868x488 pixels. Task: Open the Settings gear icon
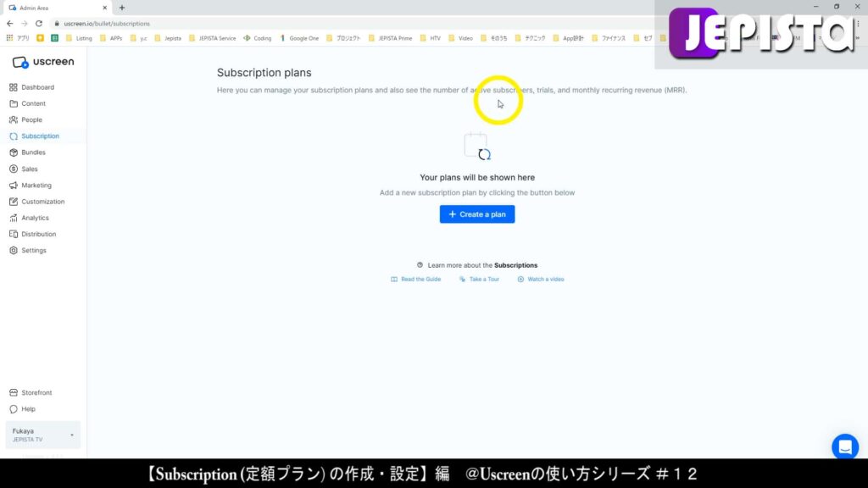[14, 251]
